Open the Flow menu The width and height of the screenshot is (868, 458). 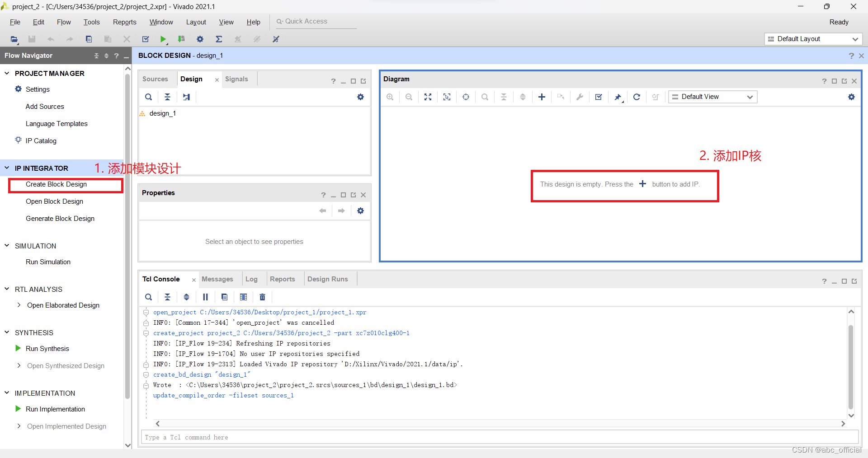click(64, 22)
